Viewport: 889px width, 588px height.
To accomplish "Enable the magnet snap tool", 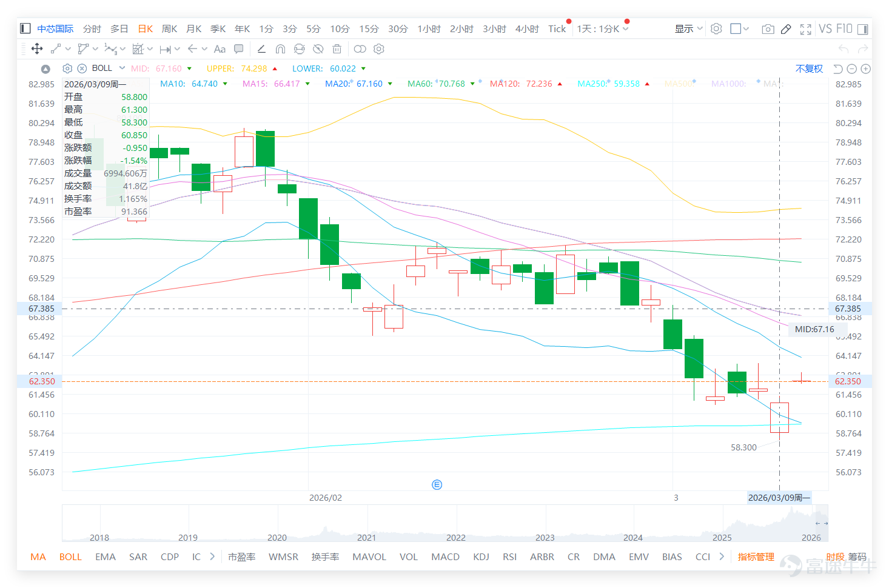I will (x=280, y=48).
